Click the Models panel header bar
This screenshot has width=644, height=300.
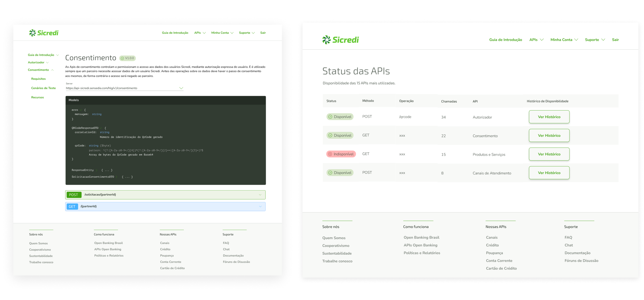[166, 100]
